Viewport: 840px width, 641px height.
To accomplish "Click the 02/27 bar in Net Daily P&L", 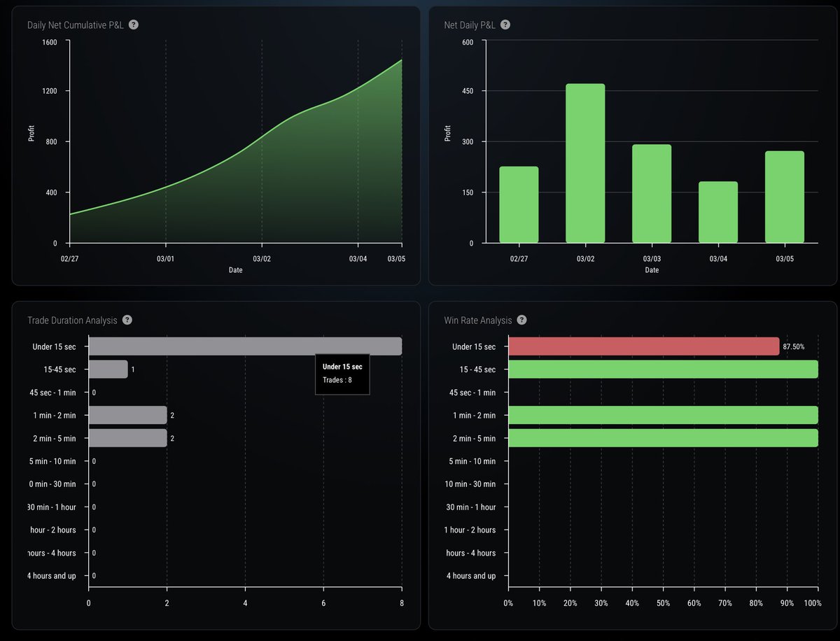I will [519, 204].
